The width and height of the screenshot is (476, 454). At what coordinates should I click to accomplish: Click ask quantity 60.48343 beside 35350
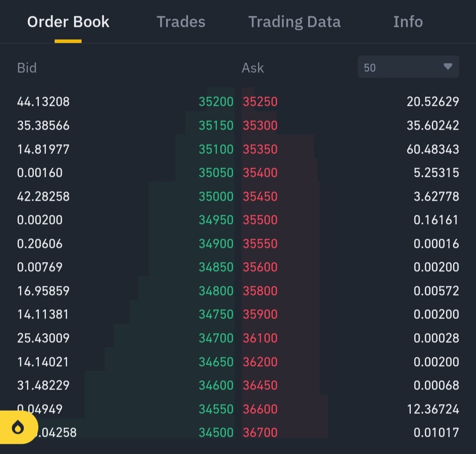(x=432, y=149)
